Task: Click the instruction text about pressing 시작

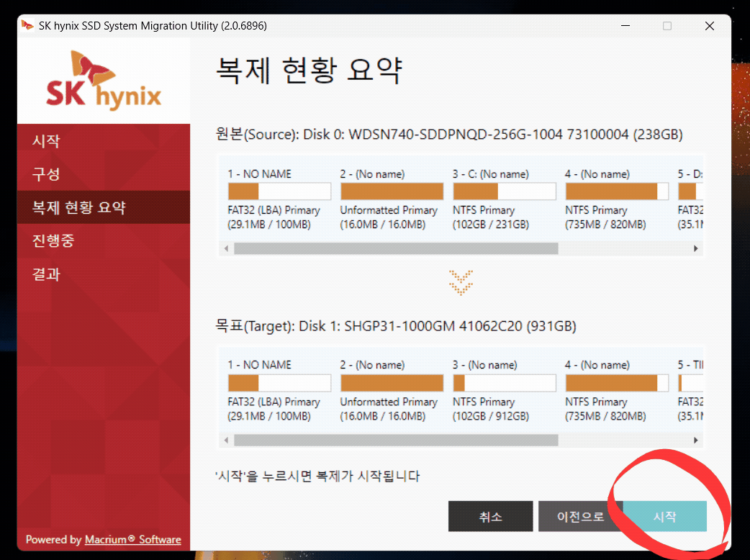Action: (x=317, y=476)
